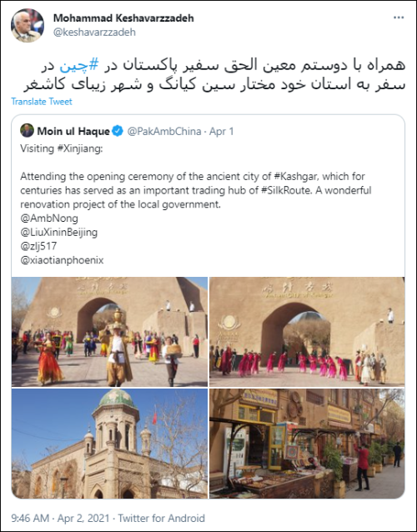
Task: Open the @PakAmbChina handle
Action: tap(164, 131)
